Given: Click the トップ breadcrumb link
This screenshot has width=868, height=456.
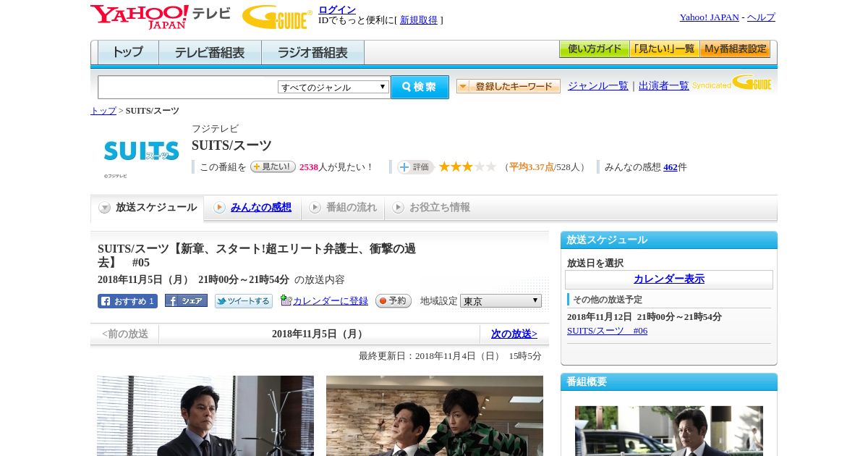Looking at the screenshot, I should click(x=103, y=111).
